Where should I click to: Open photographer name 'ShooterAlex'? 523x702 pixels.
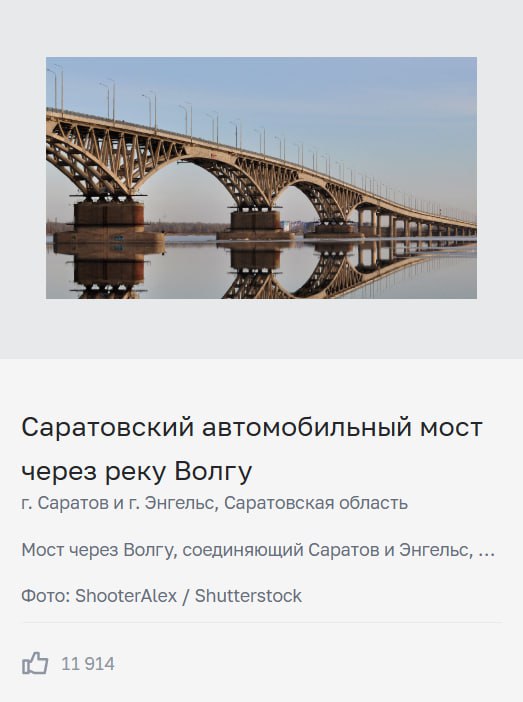[x=126, y=596]
